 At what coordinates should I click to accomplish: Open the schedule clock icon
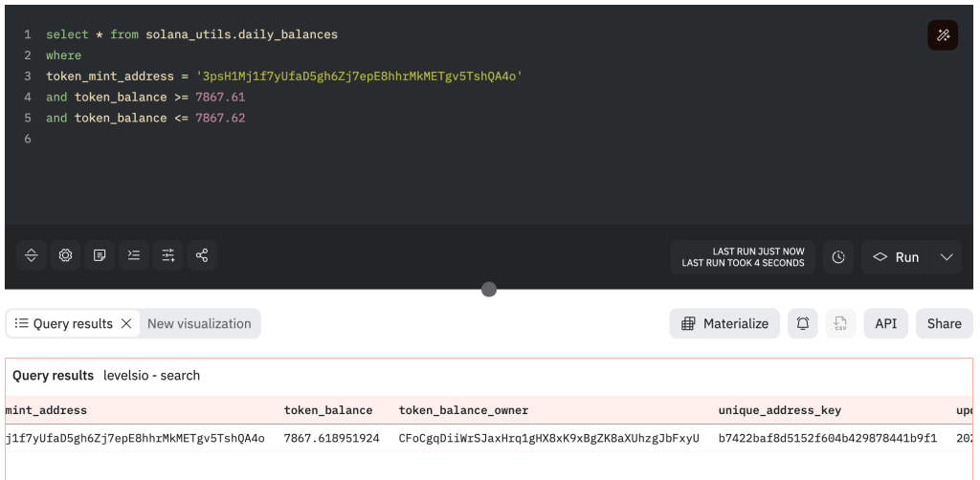[838, 257]
